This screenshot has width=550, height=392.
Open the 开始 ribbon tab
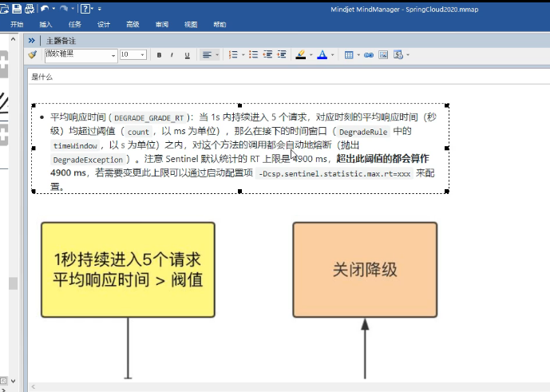(17, 24)
